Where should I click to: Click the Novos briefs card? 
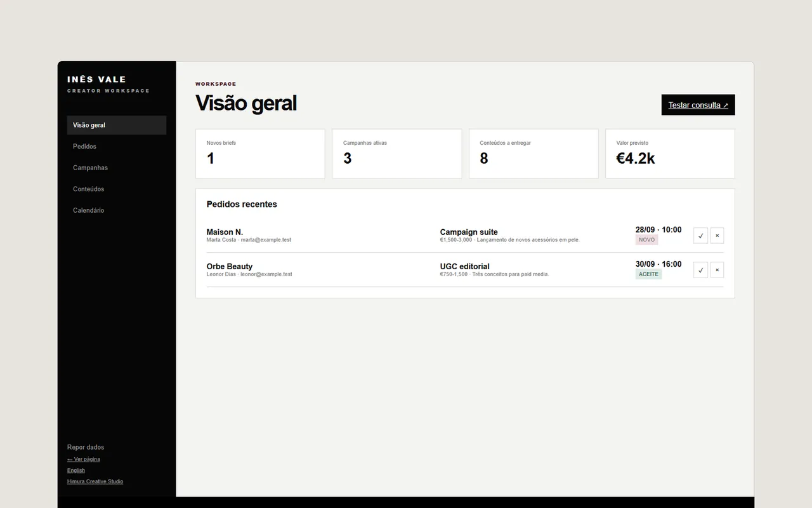pos(260,154)
